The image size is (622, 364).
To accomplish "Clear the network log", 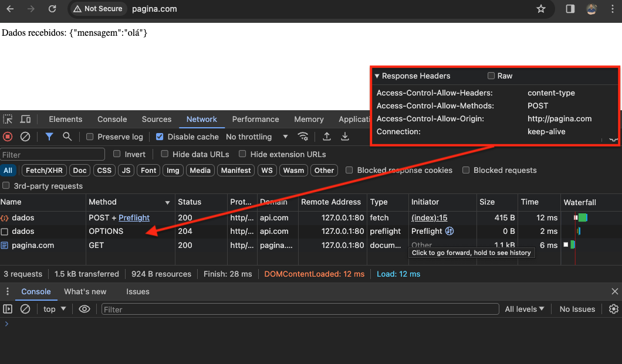I will point(25,137).
